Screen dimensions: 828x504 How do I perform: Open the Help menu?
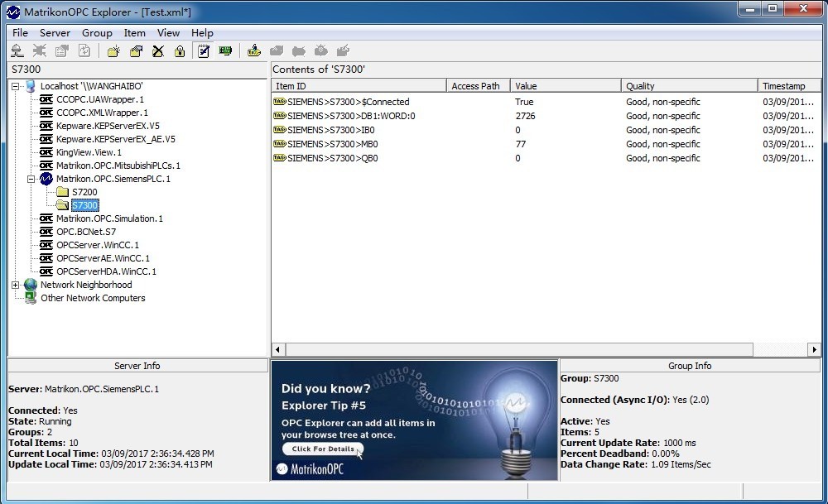coord(202,33)
